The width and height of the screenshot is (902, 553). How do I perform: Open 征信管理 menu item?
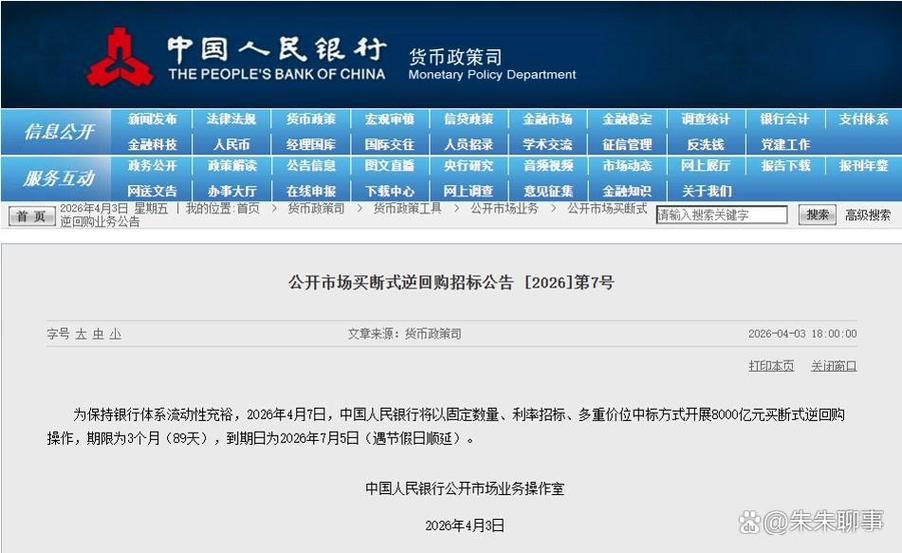pos(627,144)
